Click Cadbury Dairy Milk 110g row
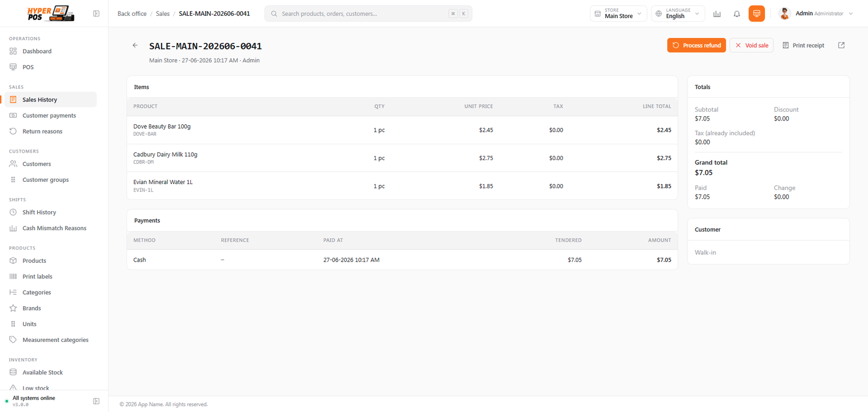868x412 pixels. point(402,158)
